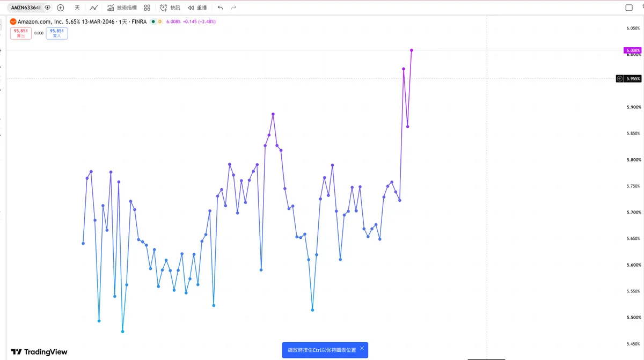The width and height of the screenshot is (644, 360).
Task: Click the dropdown marker in symbol box
Action: [48, 8]
